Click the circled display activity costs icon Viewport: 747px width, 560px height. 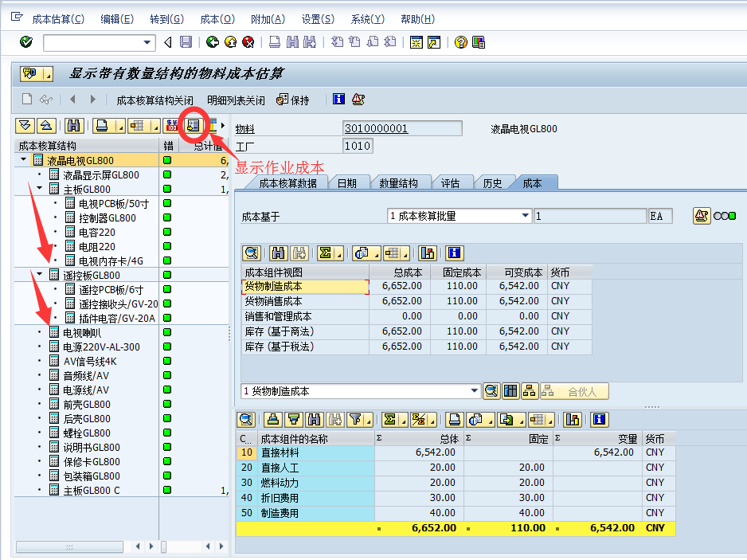pos(194,125)
